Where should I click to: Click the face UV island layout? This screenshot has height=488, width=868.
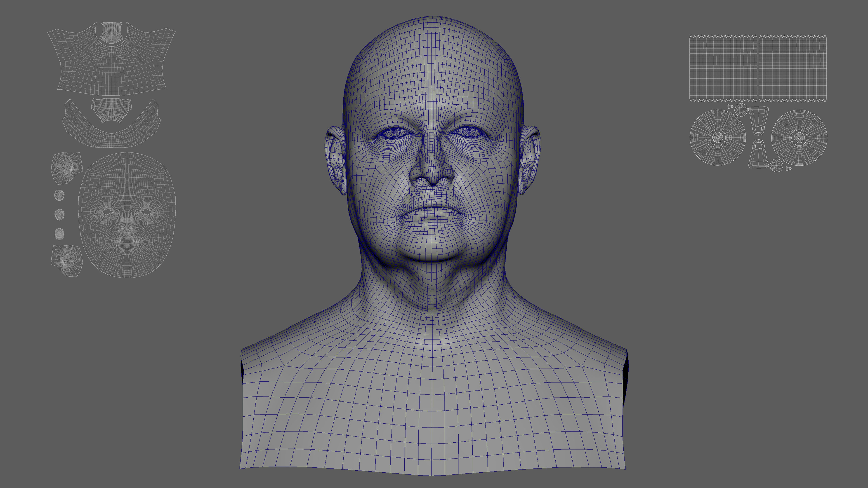coord(127,216)
